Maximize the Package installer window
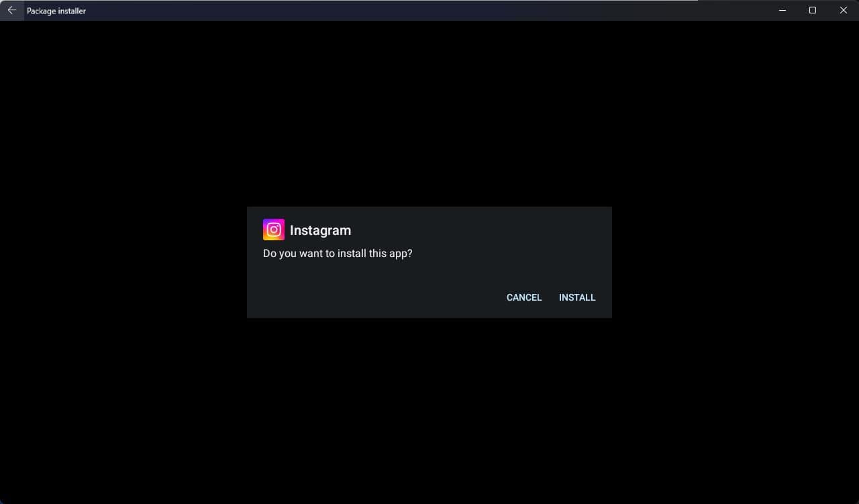Image resolution: width=859 pixels, height=504 pixels. [813, 11]
